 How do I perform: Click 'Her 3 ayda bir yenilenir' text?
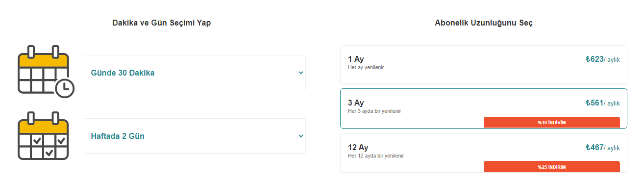click(374, 111)
